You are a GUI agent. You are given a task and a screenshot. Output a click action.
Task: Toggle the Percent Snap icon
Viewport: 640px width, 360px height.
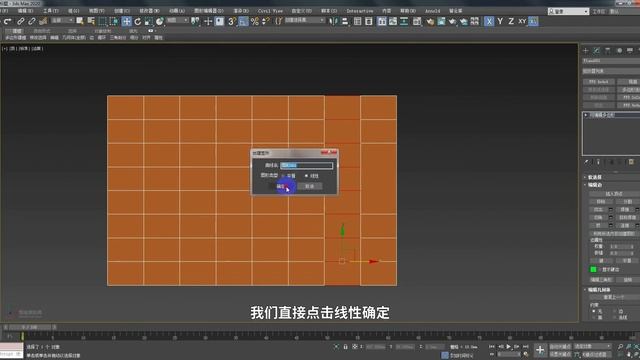(x=255, y=21)
